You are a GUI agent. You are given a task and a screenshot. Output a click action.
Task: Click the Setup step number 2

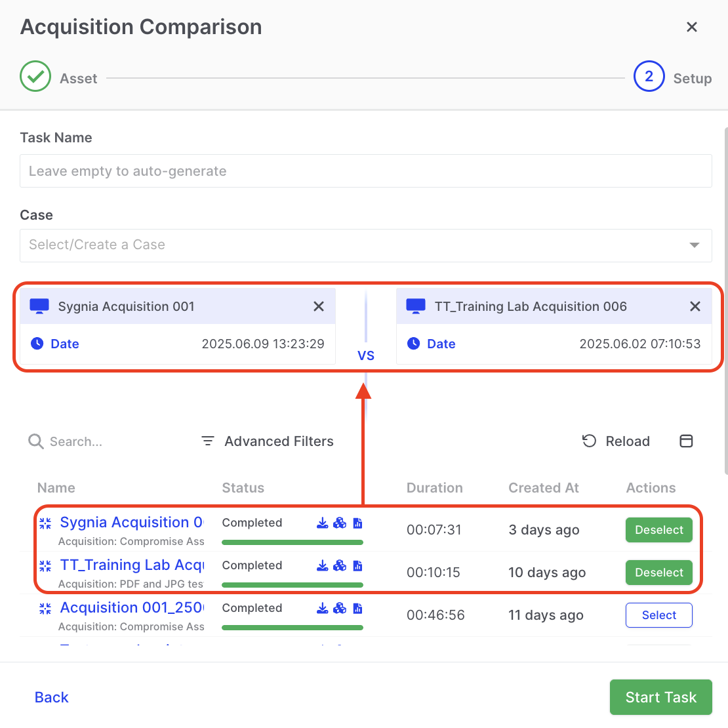pyautogui.click(x=649, y=77)
